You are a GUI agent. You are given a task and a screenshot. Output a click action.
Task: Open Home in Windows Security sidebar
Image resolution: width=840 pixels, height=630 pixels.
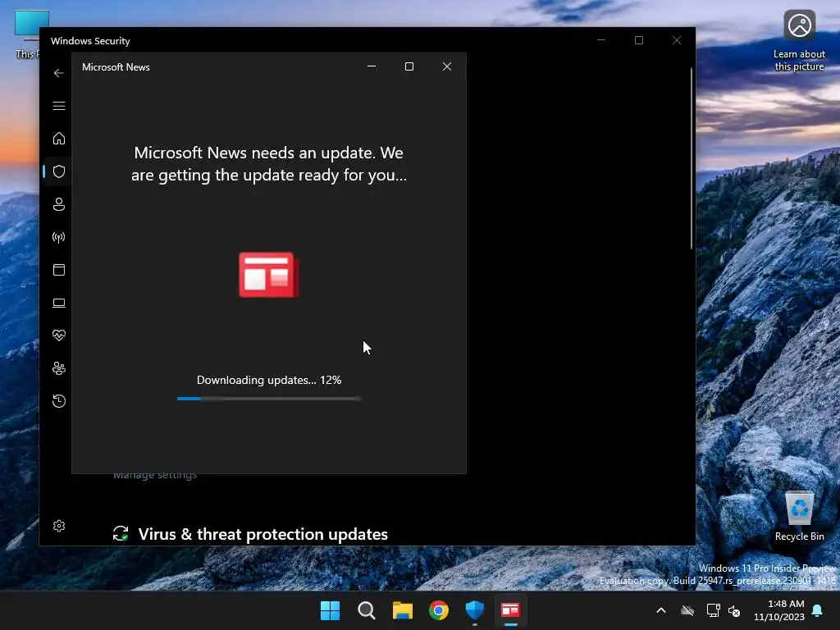pyautogui.click(x=59, y=138)
